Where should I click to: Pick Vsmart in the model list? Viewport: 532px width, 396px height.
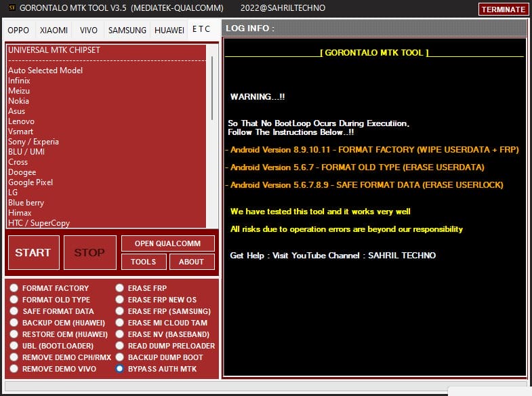106,132
